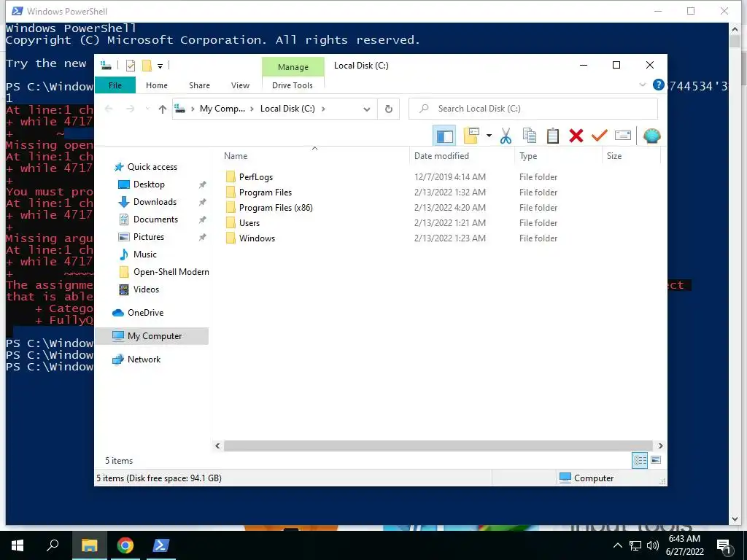Select Quick access in navigation pane
This screenshot has width=747, height=560.
(x=152, y=167)
